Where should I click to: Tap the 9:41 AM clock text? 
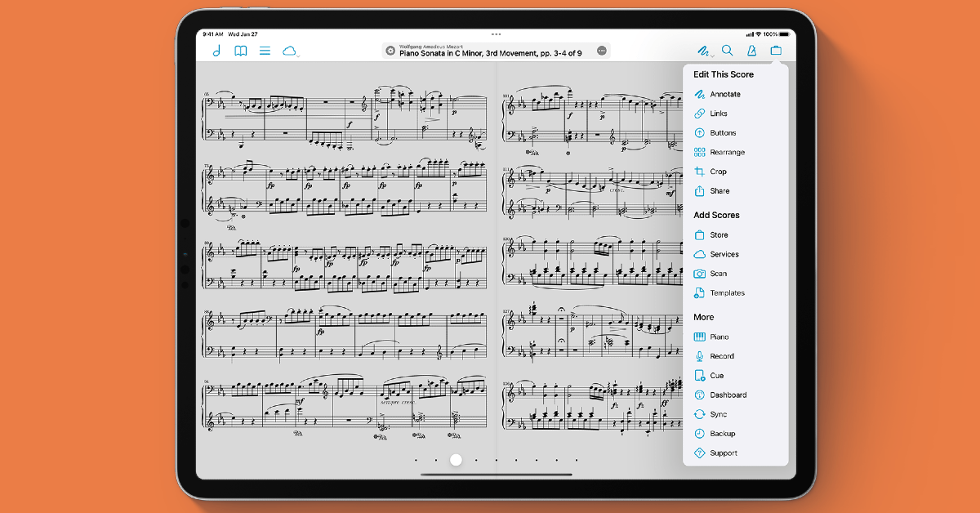pyautogui.click(x=212, y=34)
